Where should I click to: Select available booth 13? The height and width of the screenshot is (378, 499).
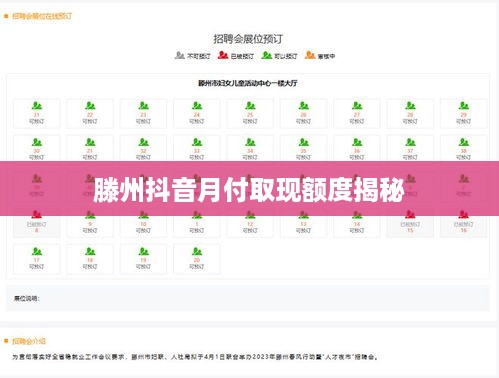[303, 223]
